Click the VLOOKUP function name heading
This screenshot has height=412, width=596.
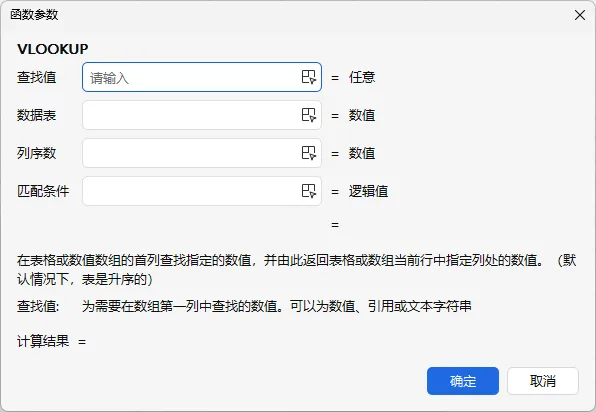coord(52,49)
